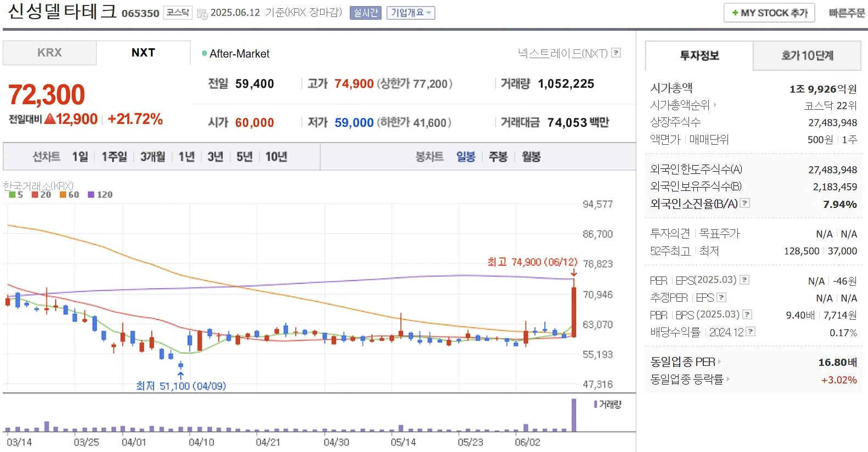Open help icon next to PBR BPS(2025.03)
This screenshot has width=868, height=452.
[x=747, y=315]
